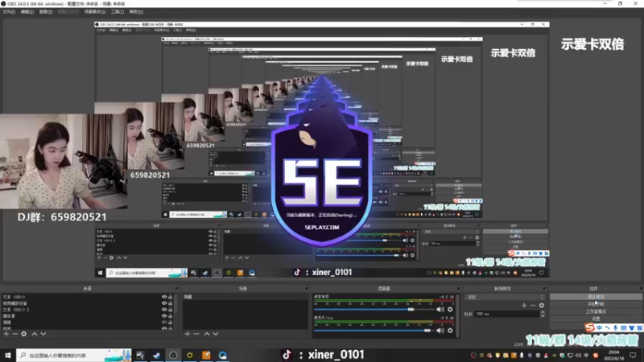Remove the transition with the minus icon

533,306
